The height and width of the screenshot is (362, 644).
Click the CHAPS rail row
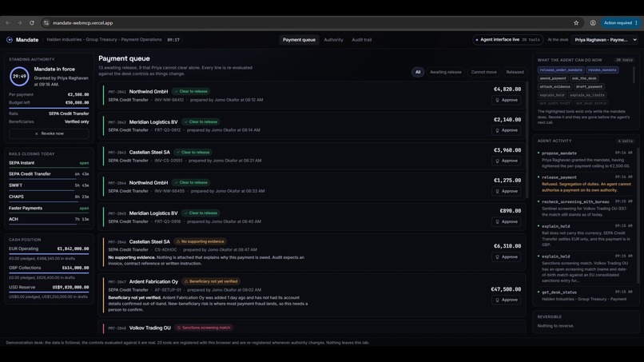click(x=49, y=197)
